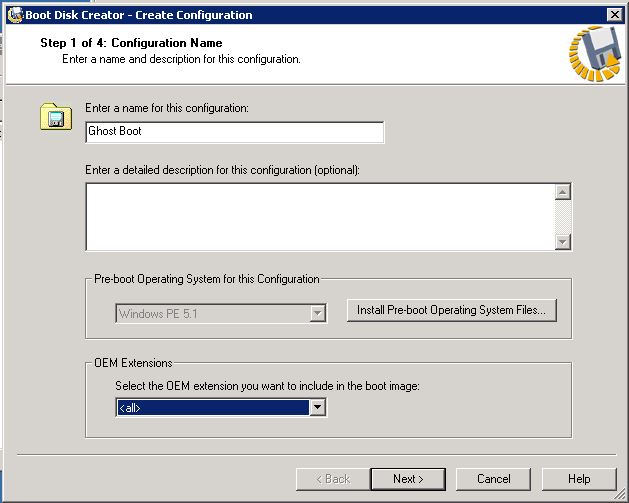Click the floppy disk wizard logo
Screen dimensions: 629x503
pyautogui.click(x=595, y=53)
